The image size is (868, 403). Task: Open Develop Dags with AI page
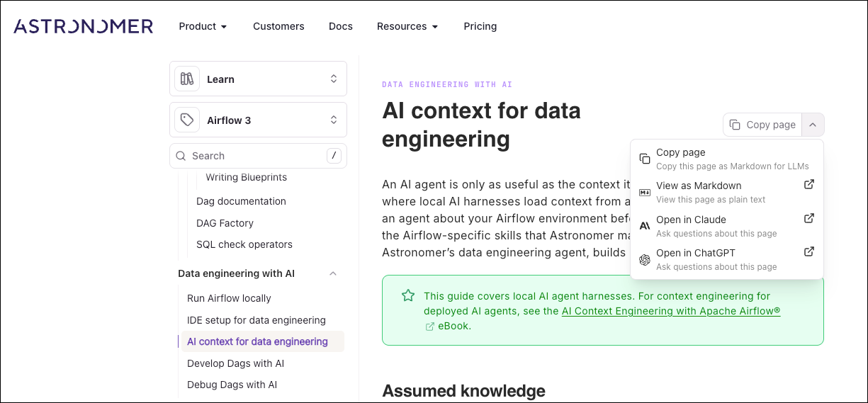(x=235, y=363)
